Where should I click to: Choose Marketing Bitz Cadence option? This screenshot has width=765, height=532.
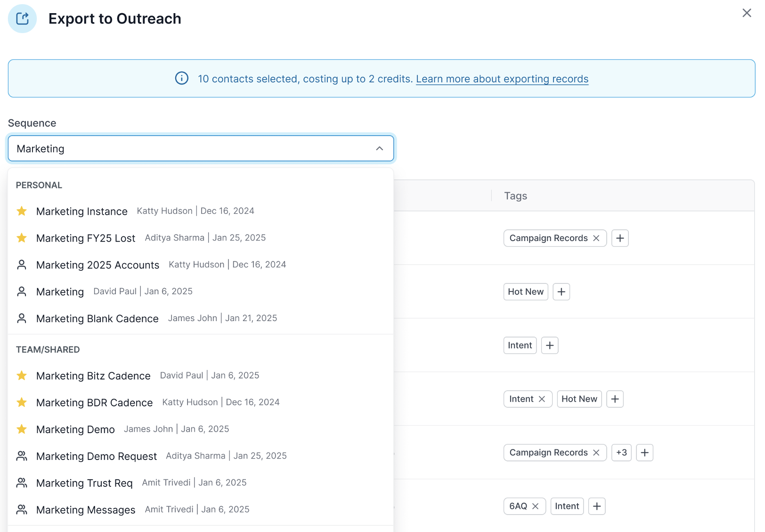pos(201,375)
